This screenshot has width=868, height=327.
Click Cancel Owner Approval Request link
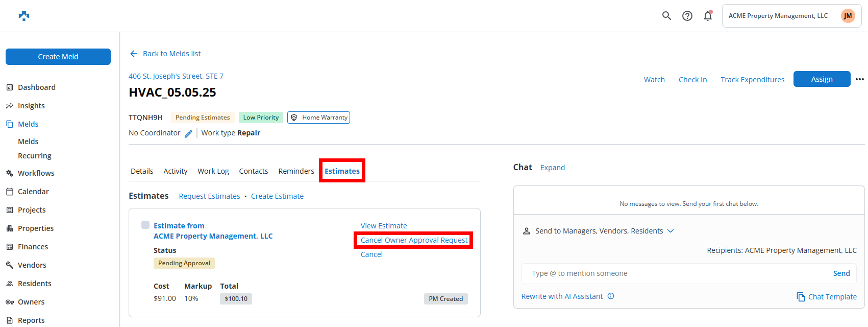(x=413, y=240)
